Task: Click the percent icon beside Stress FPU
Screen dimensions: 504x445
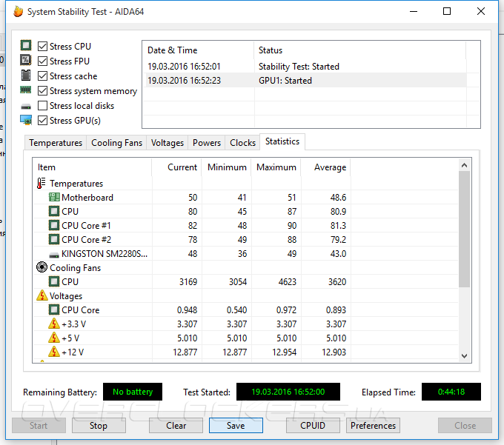Action: click(26, 60)
